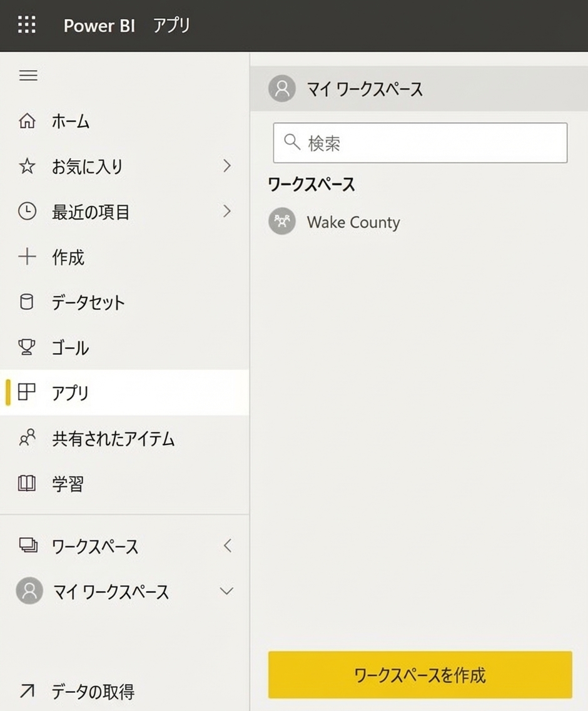Click the avatar in flyout マイ ワークスペース header
The height and width of the screenshot is (711, 588).
tap(282, 88)
